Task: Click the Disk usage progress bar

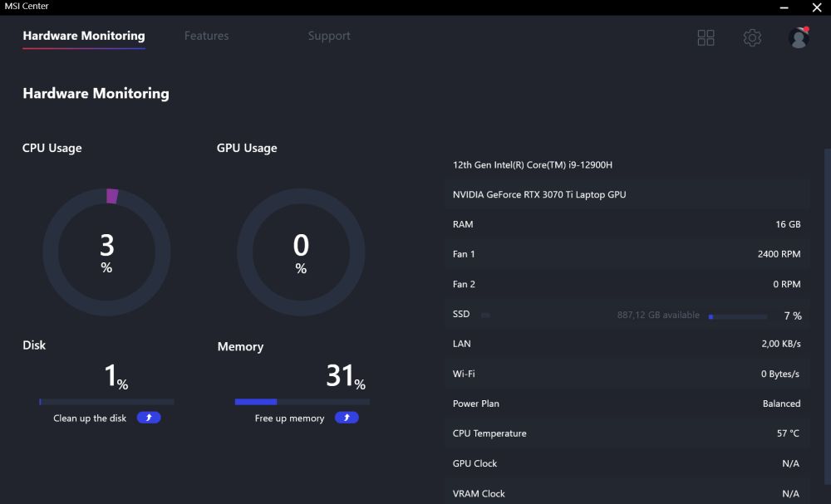Action: 106,402
